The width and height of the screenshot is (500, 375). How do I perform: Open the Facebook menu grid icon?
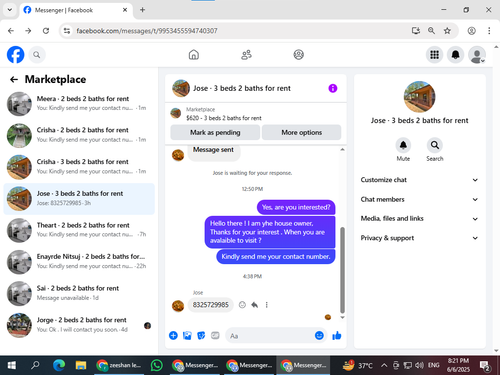click(434, 55)
